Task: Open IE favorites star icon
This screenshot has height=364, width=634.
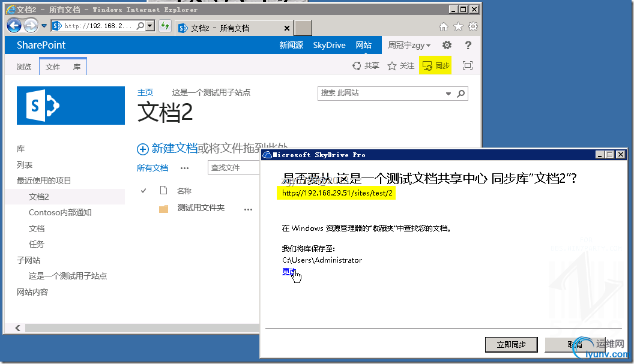Action: [458, 26]
